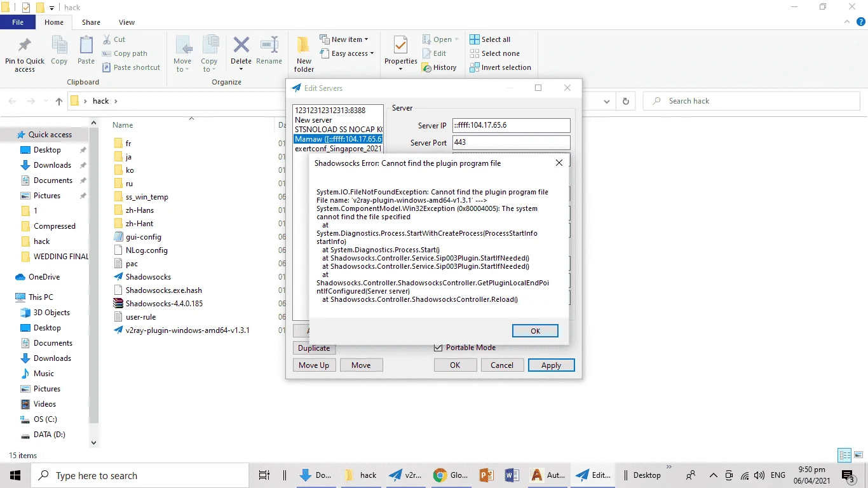Switch to Chrome taskbar button
The width and height of the screenshot is (868, 488).
[x=450, y=475]
